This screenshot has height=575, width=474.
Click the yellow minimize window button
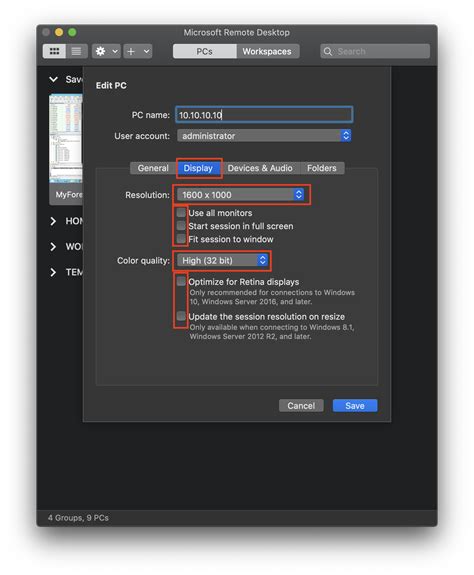59,32
